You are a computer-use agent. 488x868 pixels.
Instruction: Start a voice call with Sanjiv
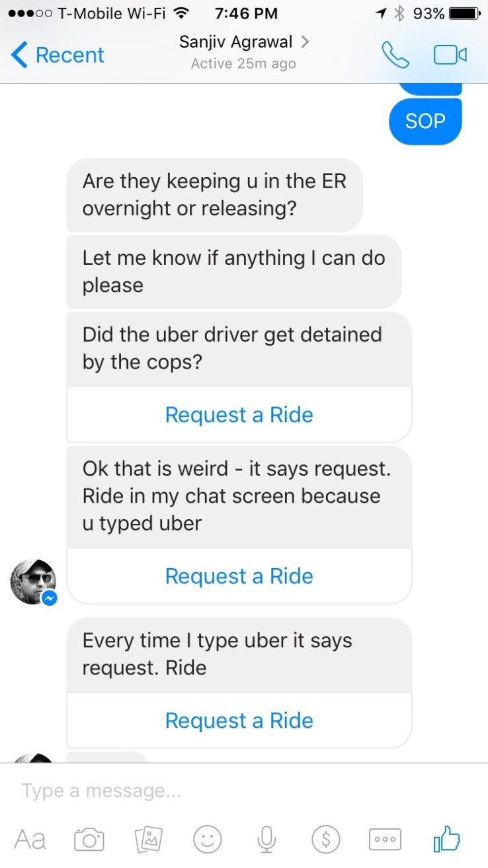point(395,55)
